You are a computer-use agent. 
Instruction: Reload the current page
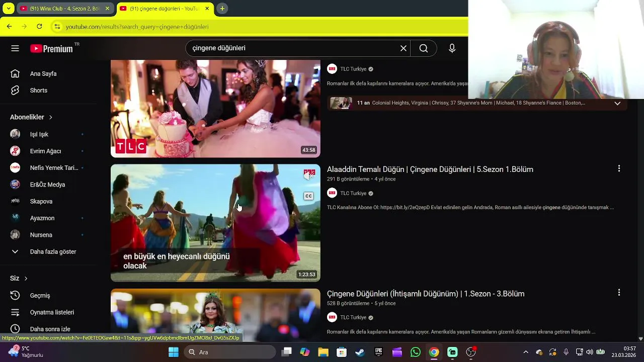(39, 26)
